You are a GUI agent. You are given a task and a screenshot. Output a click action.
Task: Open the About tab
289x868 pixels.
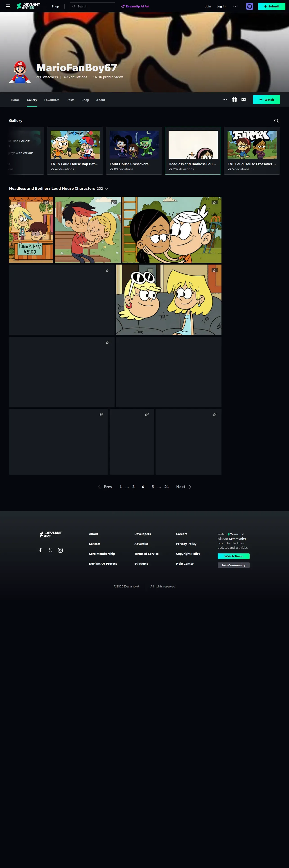pos(101,100)
